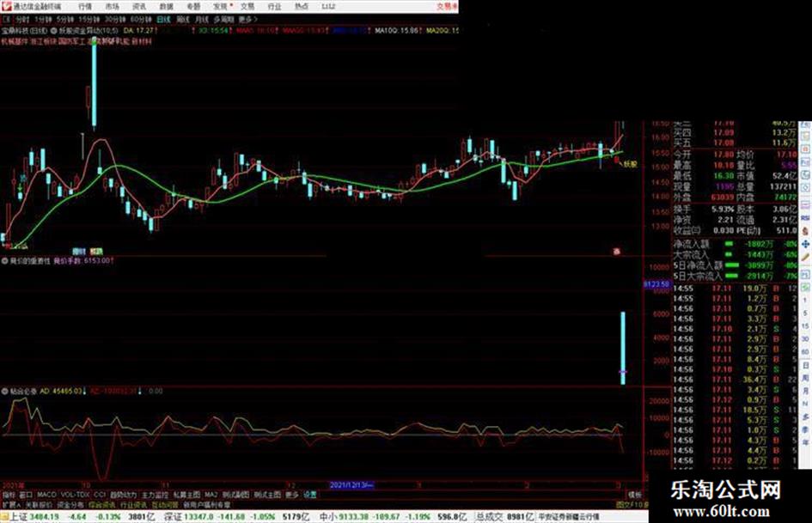The width and height of the screenshot is (812, 523).
Task: Open the 数据 menu
Action: (x=166, y=7)
